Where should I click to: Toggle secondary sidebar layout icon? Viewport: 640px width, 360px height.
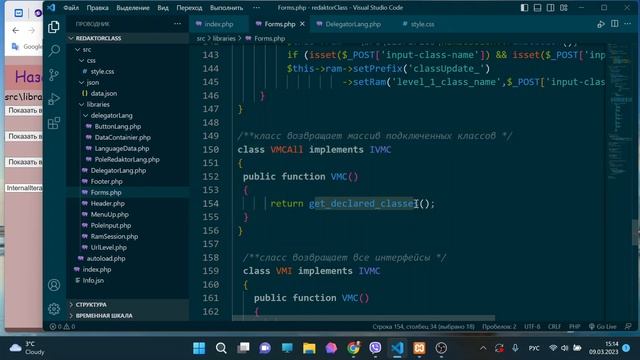(551, 8)
